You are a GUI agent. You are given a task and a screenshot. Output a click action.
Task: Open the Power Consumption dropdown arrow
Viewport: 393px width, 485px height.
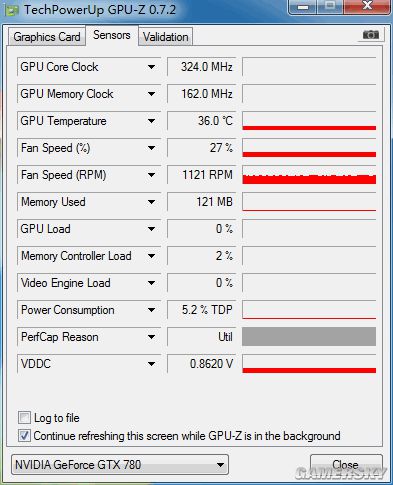click(151, 310)
